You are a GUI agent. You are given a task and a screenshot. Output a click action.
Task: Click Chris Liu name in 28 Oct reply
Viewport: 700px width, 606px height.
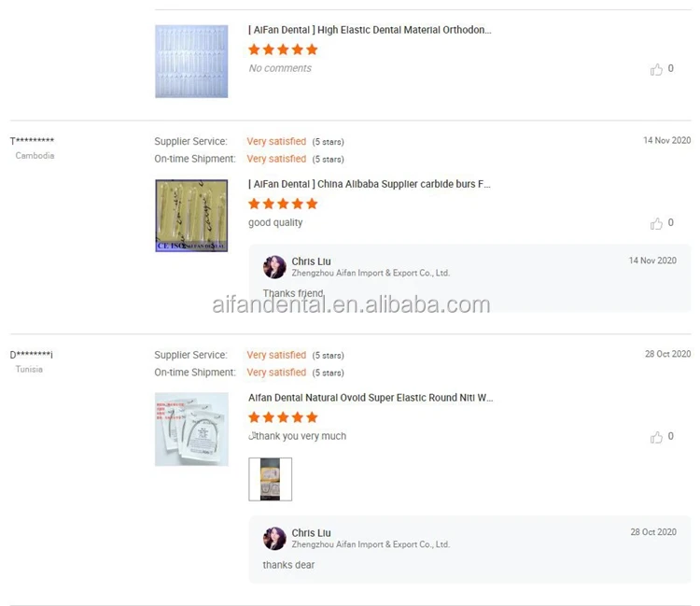(311, 533)
